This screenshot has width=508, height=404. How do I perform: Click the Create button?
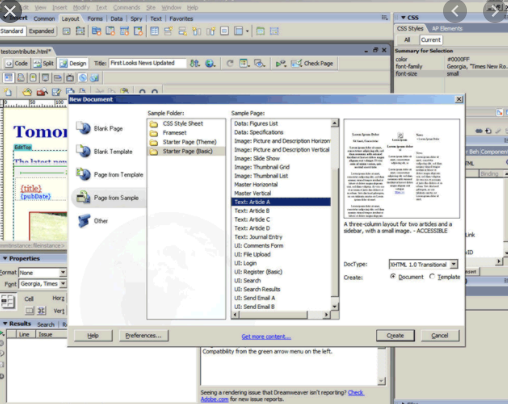click(395, 336)
